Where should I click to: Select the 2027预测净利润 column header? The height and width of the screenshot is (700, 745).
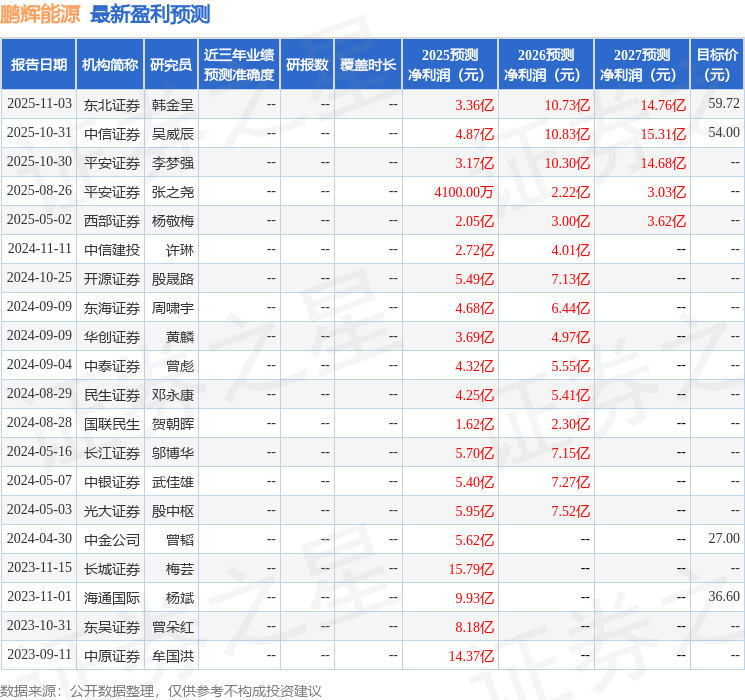pyautogui.click(x=642, y=65)
